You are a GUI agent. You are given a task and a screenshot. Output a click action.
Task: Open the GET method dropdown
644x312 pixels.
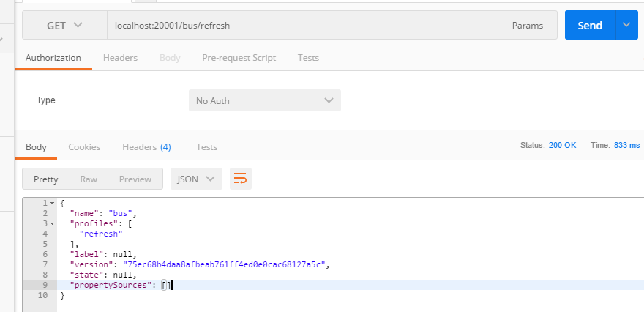pos(65,26)
